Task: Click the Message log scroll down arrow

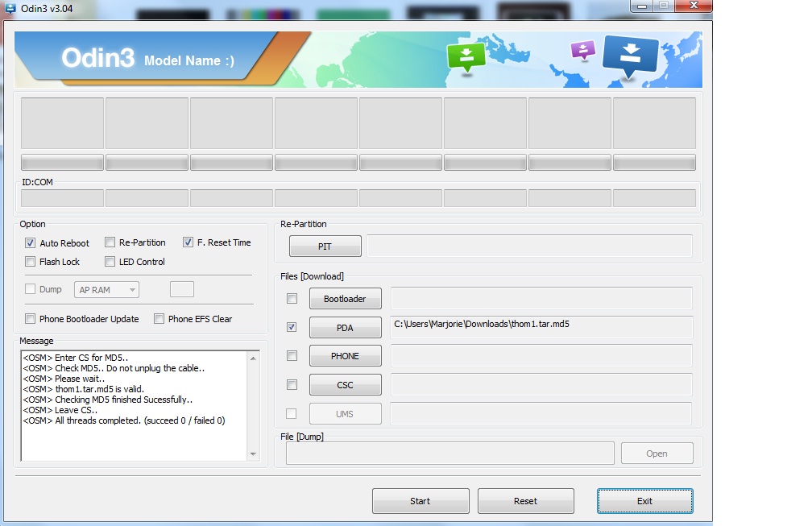Action: pyautogui.click(x=253, y=454)
